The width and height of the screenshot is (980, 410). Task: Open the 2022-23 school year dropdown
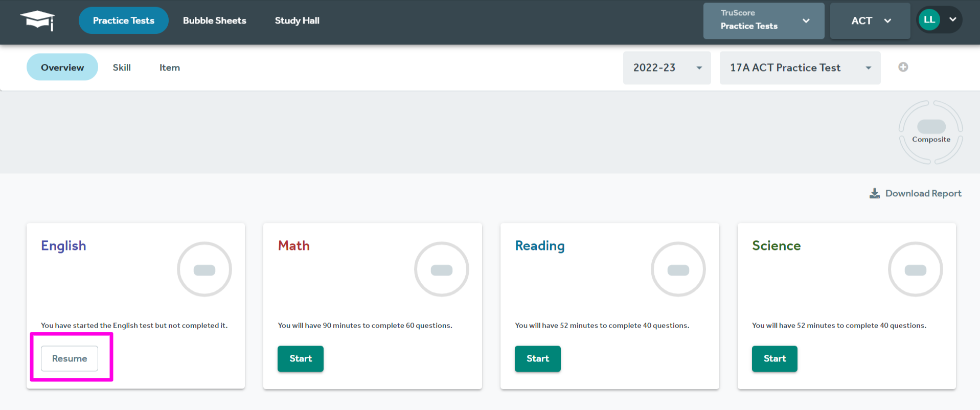(666, 67)
